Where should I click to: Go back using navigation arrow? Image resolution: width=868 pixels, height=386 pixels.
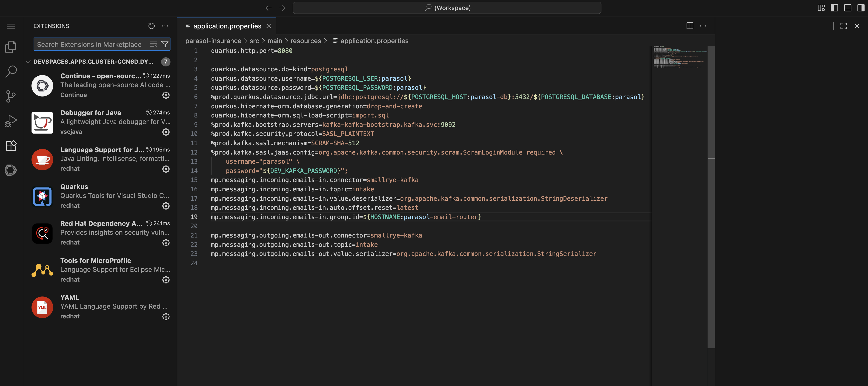coord(268,8)
